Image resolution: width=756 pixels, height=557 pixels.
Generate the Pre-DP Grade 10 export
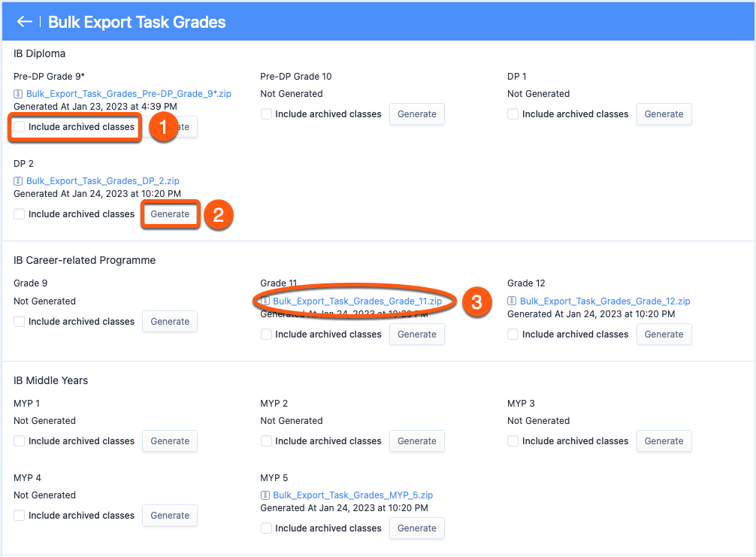pyautogui.click(x=416, y=114)
